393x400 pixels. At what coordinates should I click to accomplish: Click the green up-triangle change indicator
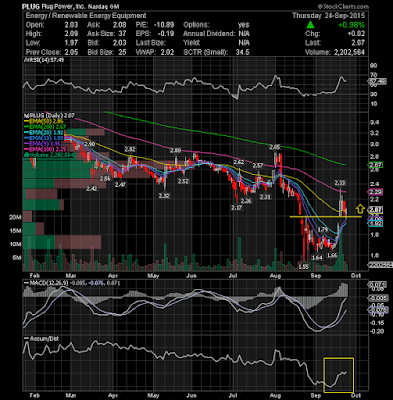[310, 24]
